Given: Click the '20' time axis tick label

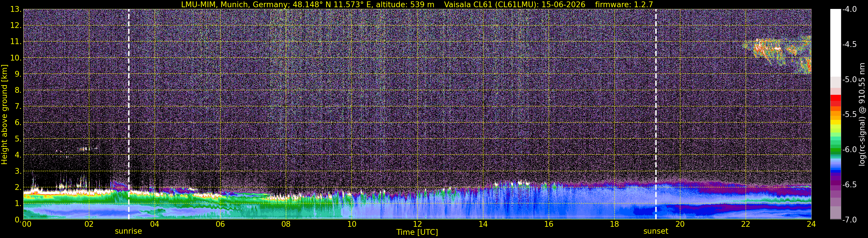Looking at the screenshot, I should click(680, 224).
